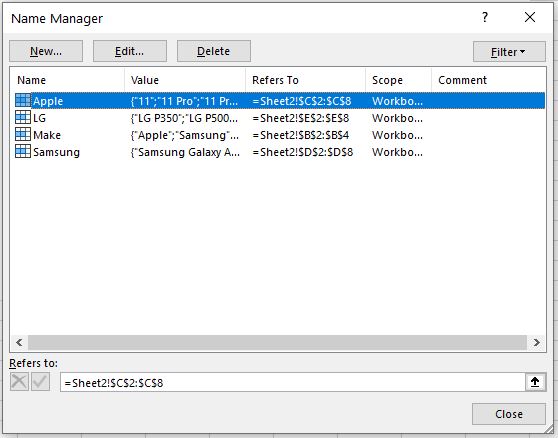558x438 pixels.
Task: Click the range icon beside the Make name
Action: click(x=23, y=134)
